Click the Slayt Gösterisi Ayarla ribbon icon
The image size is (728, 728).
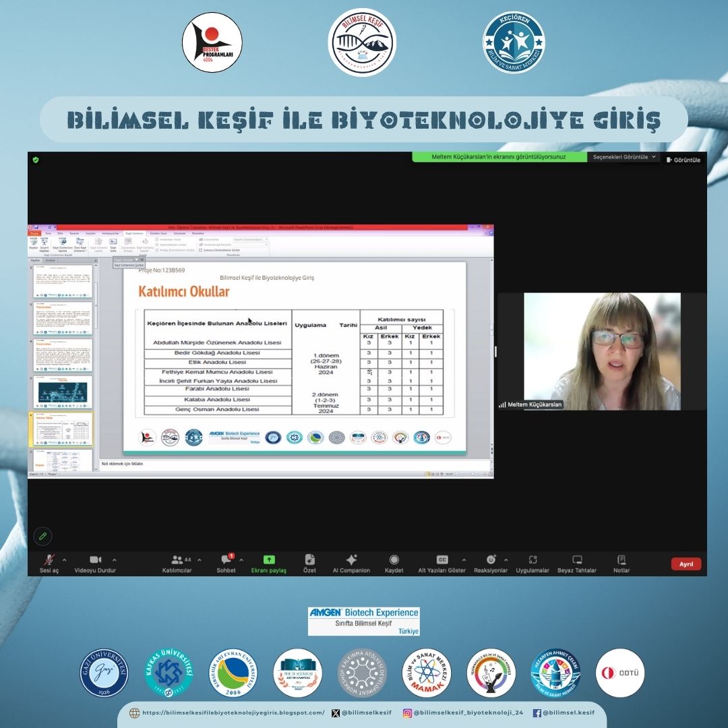98,244
